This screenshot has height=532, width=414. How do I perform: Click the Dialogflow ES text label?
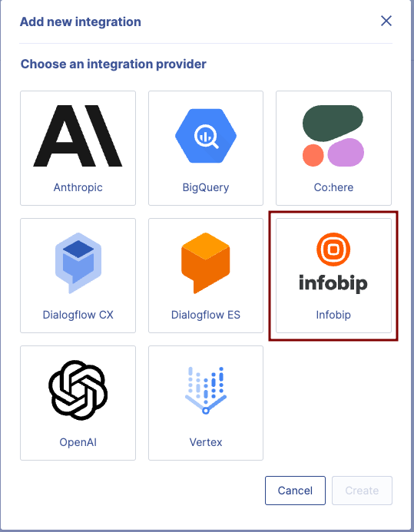206,315
